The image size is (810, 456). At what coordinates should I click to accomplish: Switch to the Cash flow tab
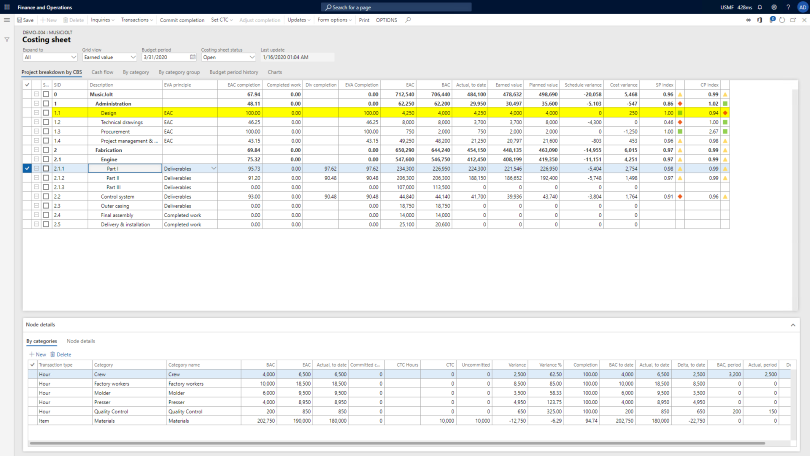click(x=102, y=72)
